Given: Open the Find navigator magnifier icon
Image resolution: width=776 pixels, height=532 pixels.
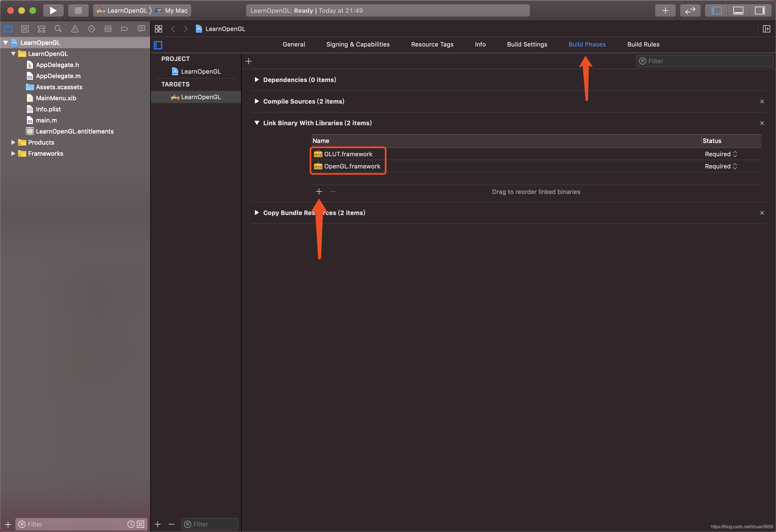Looking at the screenshot, I should 58,29.
